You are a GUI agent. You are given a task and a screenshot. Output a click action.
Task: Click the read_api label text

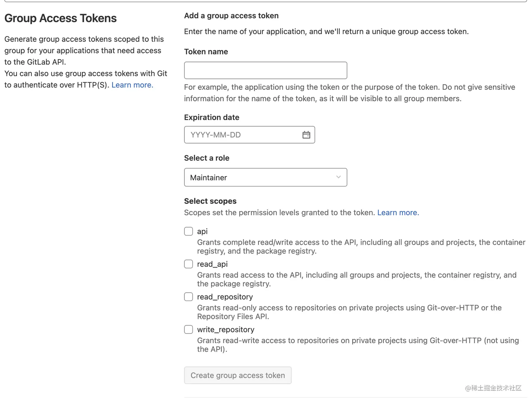point(212,264)
